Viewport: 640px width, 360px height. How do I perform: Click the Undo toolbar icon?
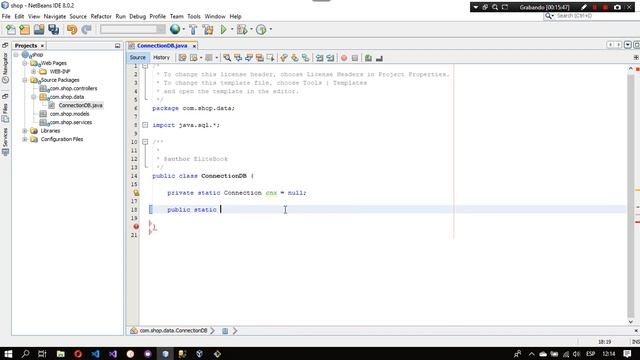pyautogui.click(x=72, y=29)
